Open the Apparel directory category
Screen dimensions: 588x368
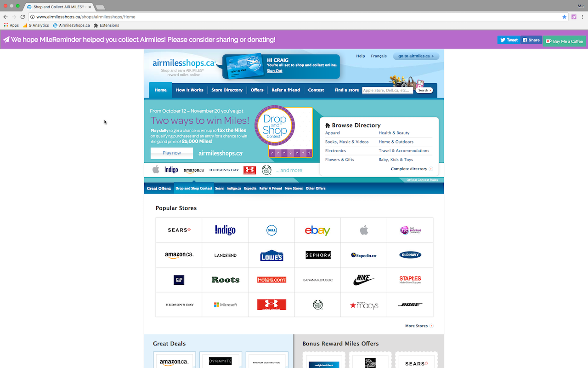point(333,133)
